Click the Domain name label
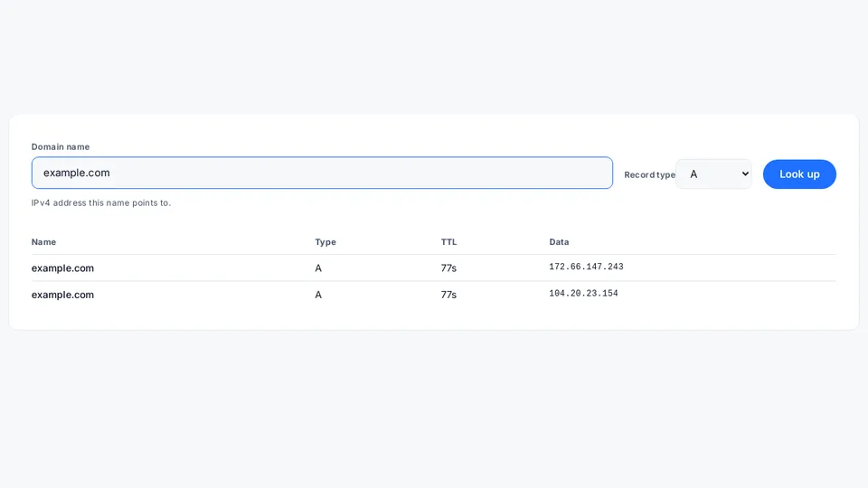Screen dimensions: 868x488 [x=61, y=146]
